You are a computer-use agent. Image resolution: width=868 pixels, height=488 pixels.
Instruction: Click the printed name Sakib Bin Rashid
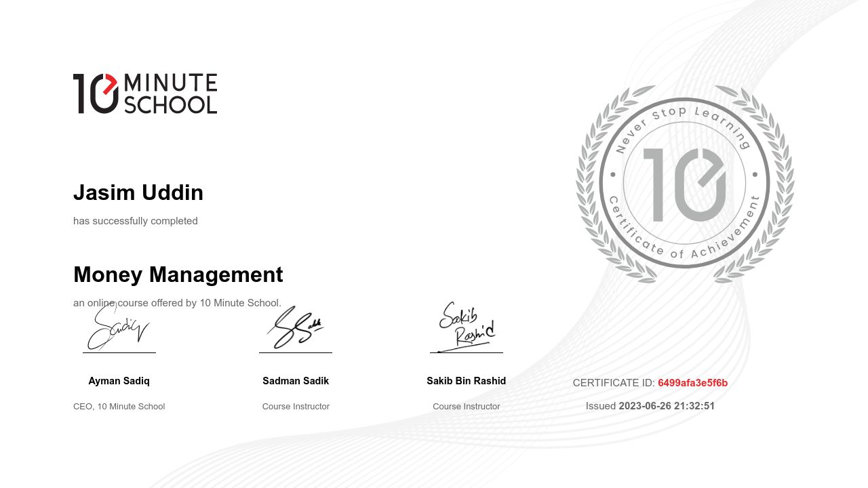pyautogui.click(x=467, y=381)
